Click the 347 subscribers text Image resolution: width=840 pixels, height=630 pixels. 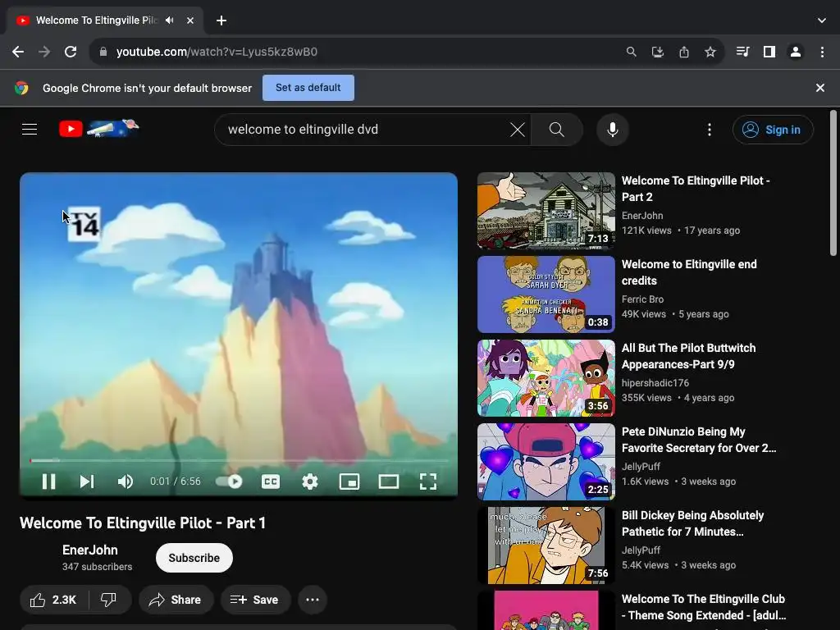tap(97, 567)
